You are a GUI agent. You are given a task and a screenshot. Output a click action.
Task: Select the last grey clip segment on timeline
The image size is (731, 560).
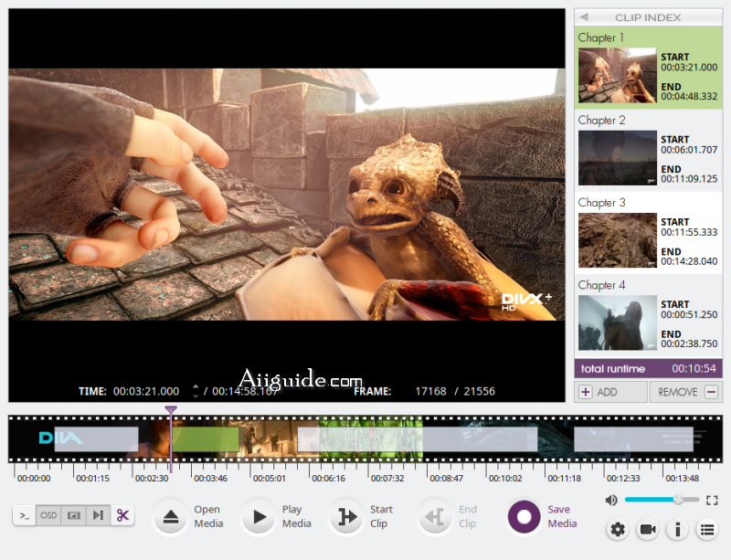click(633, 438)
